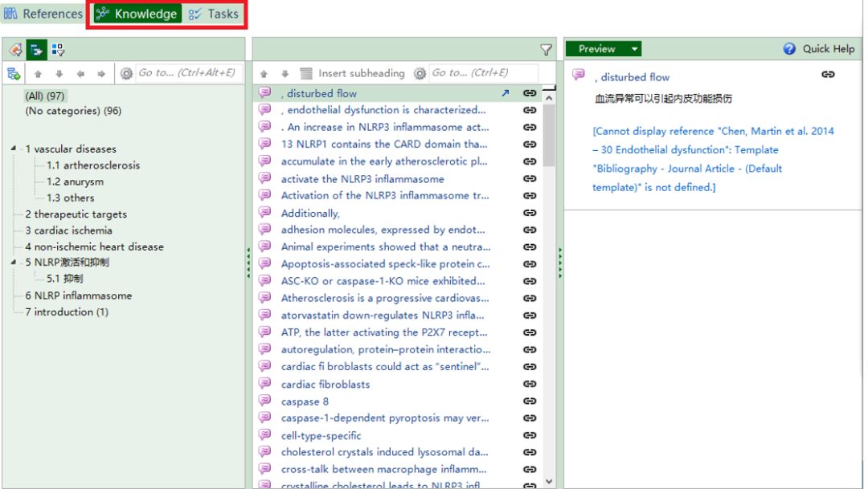The width and height of the screenshot is (868, 489).
Task: Click link icon on 'activate the NLRP3 inflammasome' row
Action: click(x=530, y=179)
